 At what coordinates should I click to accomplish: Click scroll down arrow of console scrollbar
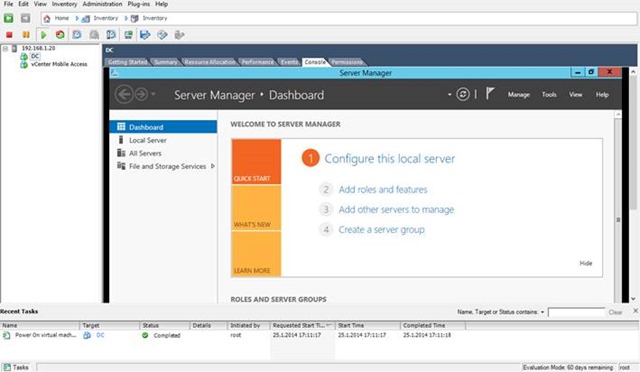[633, 299]
